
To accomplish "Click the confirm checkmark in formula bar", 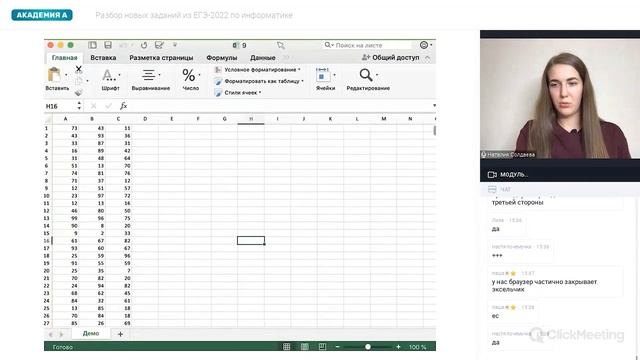I will tap(108, 106).
